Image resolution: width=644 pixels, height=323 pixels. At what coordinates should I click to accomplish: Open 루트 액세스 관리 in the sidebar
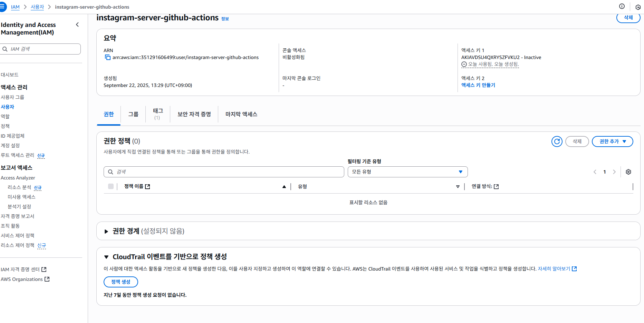pos(18,155)
